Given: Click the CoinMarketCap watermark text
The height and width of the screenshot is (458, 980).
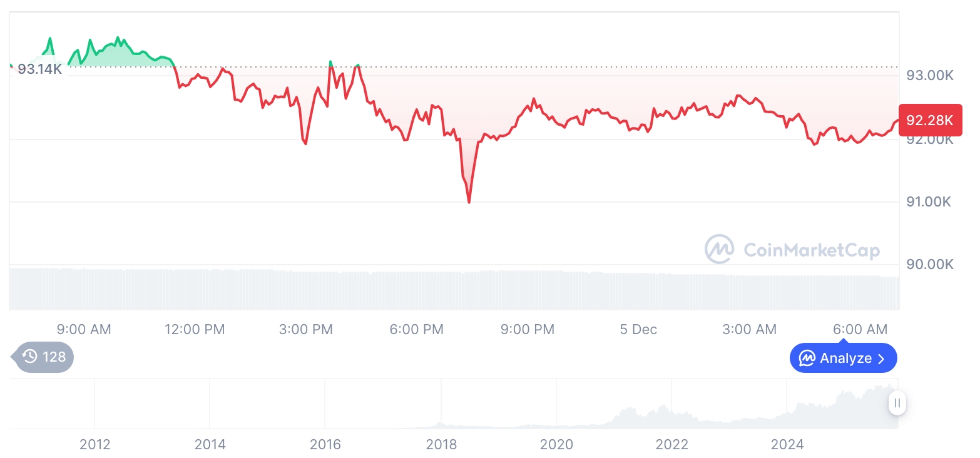Looking at the screenshot, I should point(811,250).
